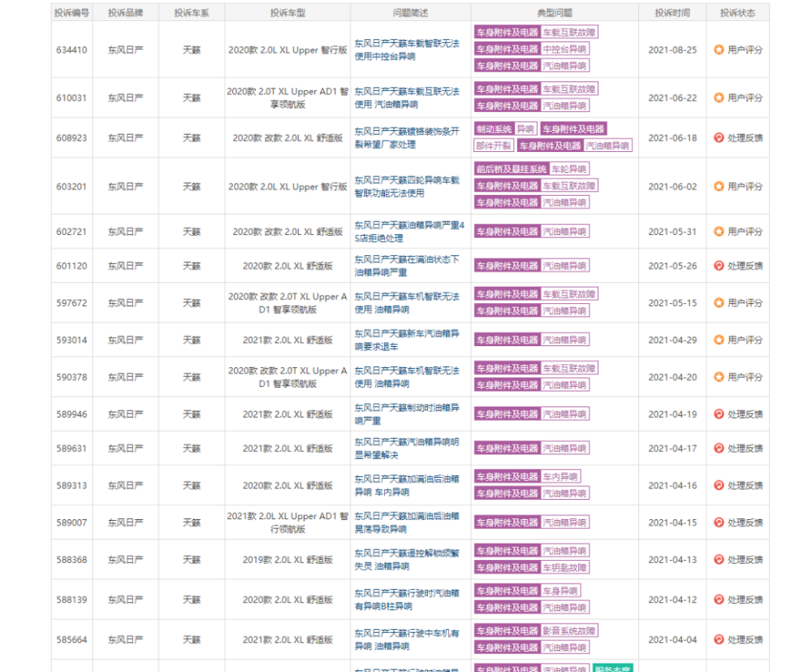812x672 pixels.
Task: Click the orange star icon in row 603201
Action: click(719, 187)
